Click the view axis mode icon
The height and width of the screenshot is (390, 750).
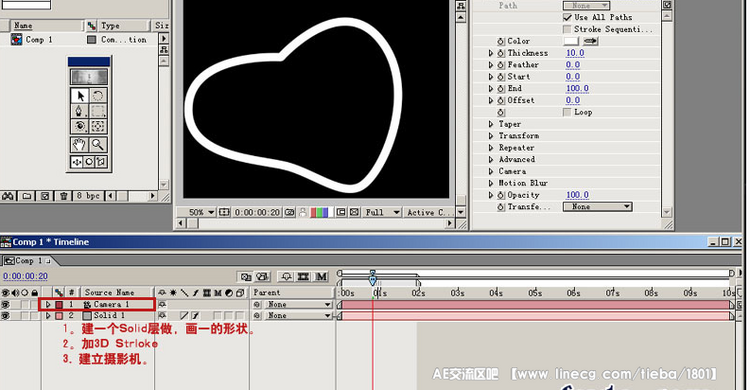(101, 162)
